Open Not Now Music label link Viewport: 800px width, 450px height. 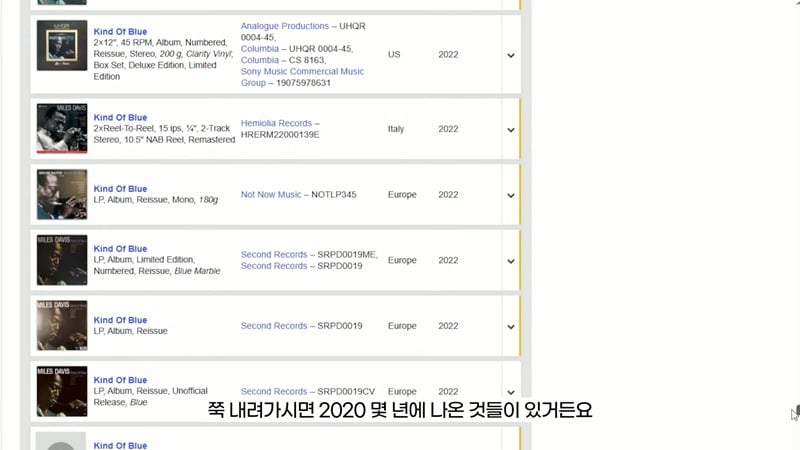[271, 195]
